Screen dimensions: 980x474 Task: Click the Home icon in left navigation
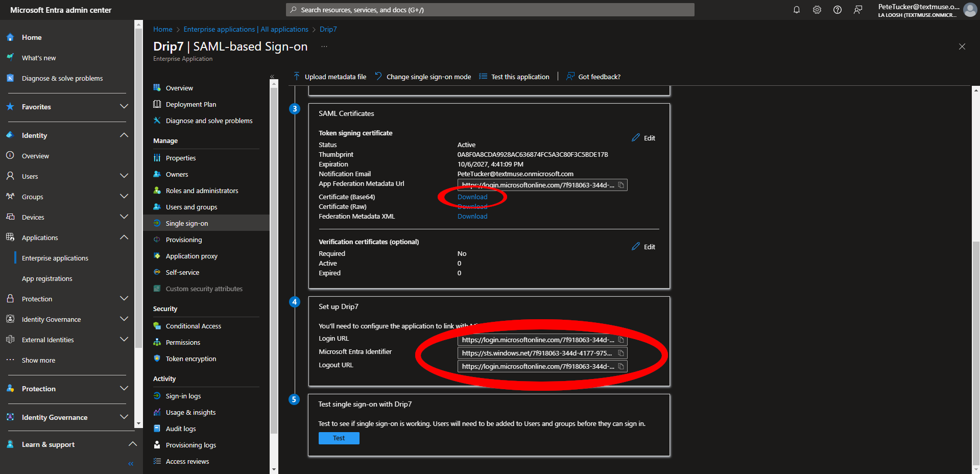[10, 37]
